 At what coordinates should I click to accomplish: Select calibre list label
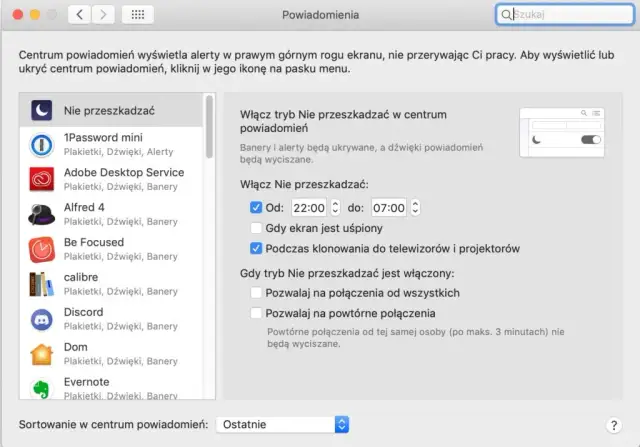pyautogui.click(x=81, y=277)
